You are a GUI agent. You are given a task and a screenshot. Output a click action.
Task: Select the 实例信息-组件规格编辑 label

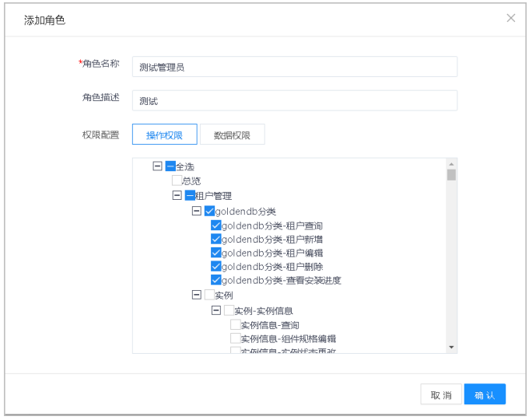pyautogui.click(x=289, y=338)
